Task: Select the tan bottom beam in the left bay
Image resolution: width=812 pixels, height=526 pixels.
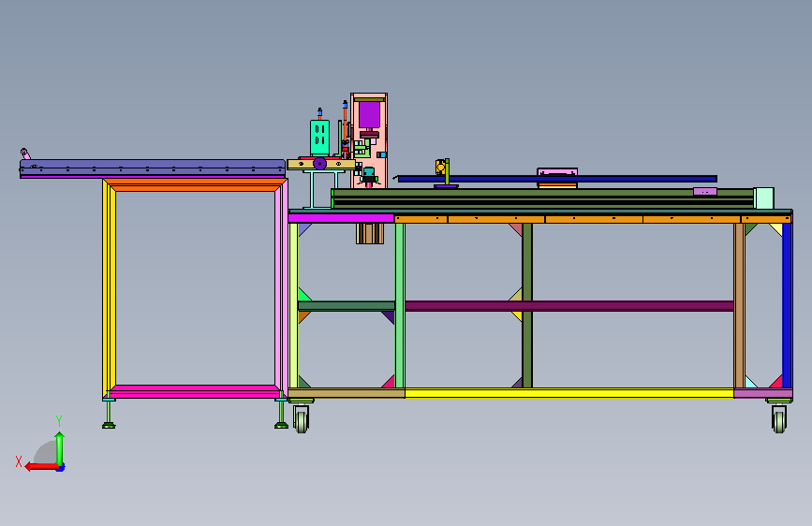Action: click(347, 393)
